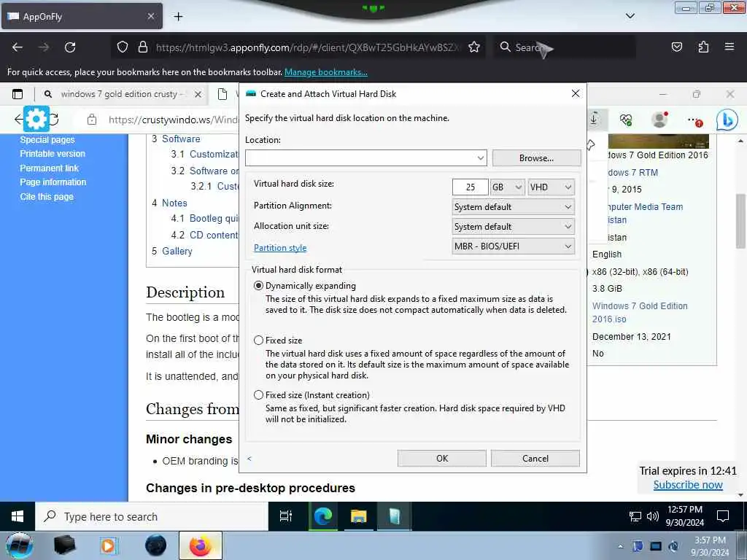This screenshot has height=560, width=747.
Task: Select the AppOnFly Firefox tab
Action: [x=82, y=17]
